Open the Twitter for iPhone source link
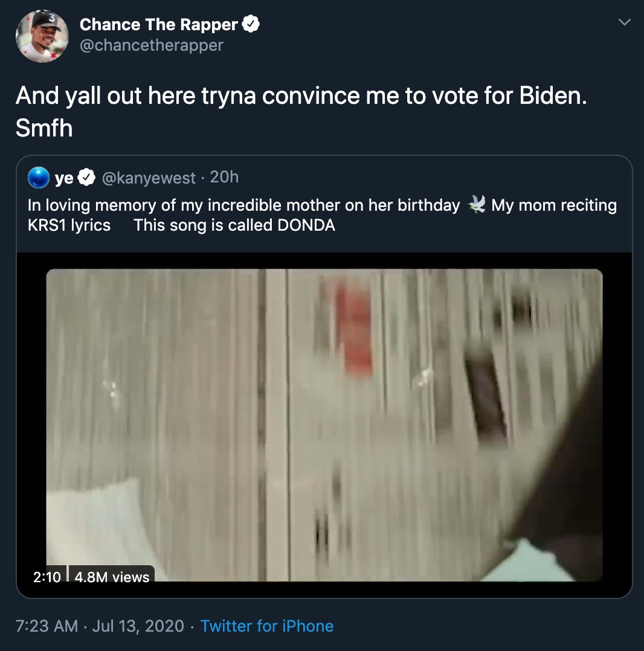Image resolution: width=644 pixels, height=651 pixels. tap(266, 626)
